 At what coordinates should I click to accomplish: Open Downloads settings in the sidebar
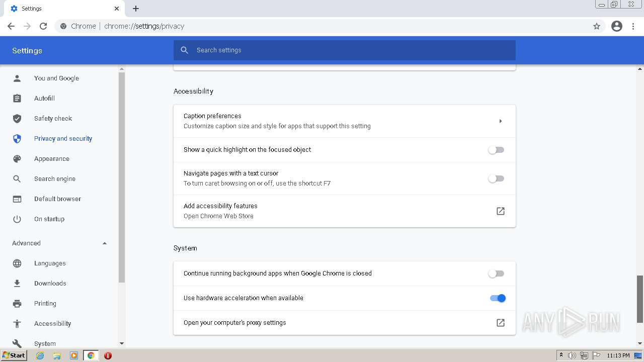50,284
